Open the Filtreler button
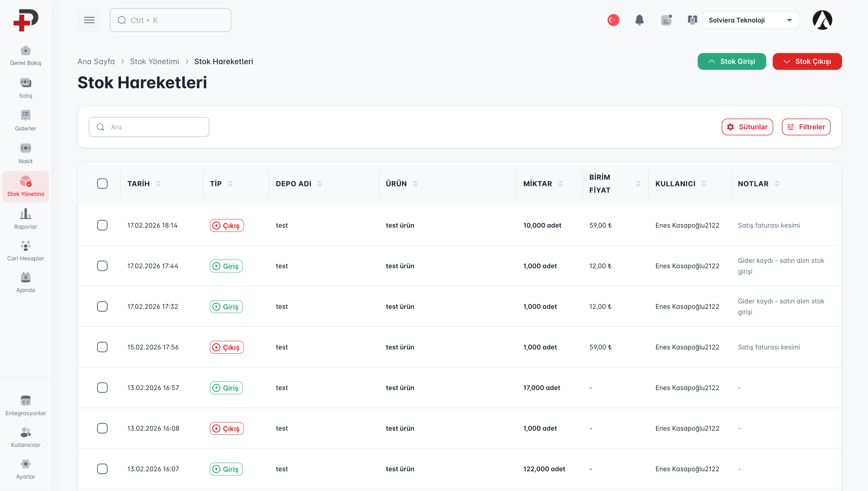This screenshot has height=491, width=868. click(x=806, y=127)
